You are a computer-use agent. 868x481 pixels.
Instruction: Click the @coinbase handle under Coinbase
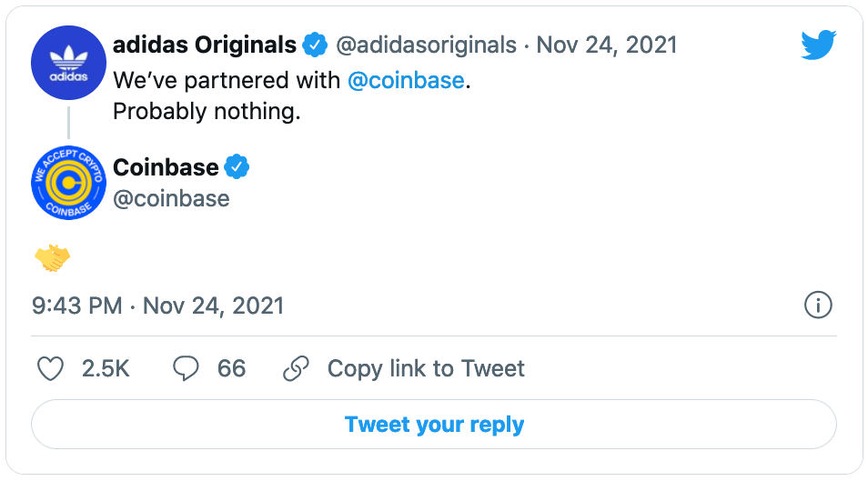pyautogui.click(x=171, y=199)
